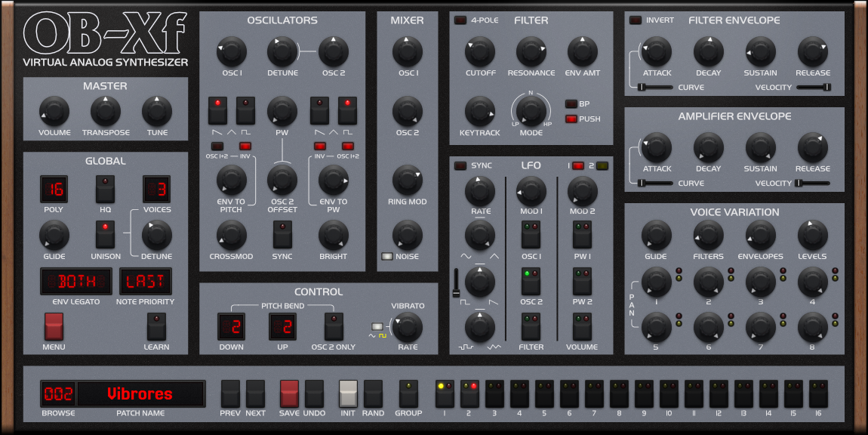Click the Master Volume knob
Image resolution: width=868 pixels, height=435 pixels.
(54, 111)
